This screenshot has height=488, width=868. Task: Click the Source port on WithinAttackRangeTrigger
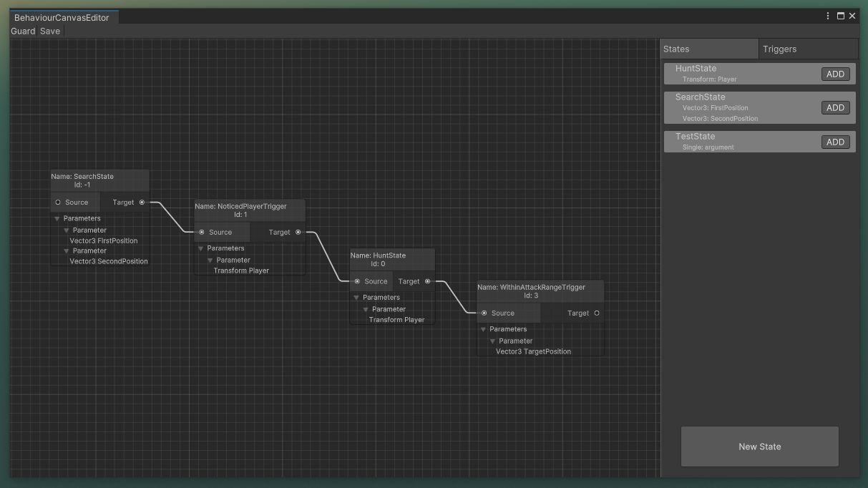(x=484, y=313)
